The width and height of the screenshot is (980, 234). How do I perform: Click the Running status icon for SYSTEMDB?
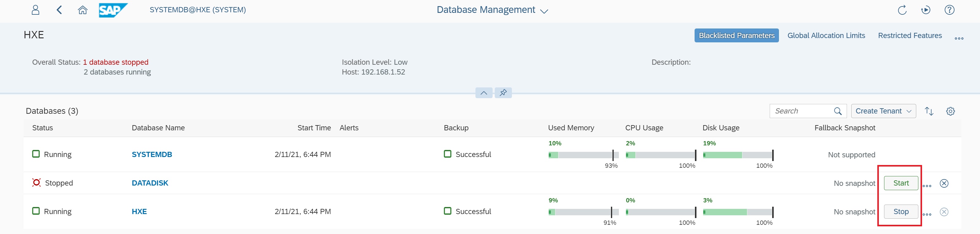pos(36,154)
